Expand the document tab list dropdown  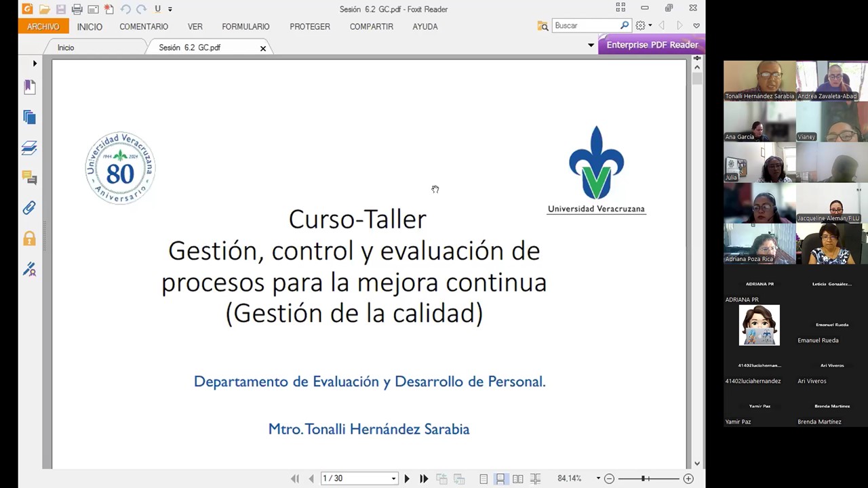(591, 45)
